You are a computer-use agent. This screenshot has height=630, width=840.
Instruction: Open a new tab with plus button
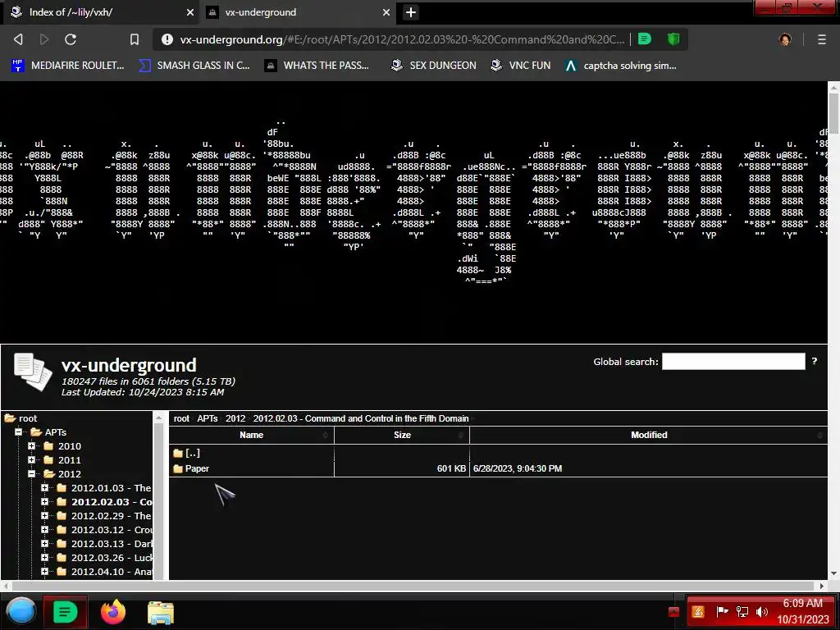coord(411,12)
